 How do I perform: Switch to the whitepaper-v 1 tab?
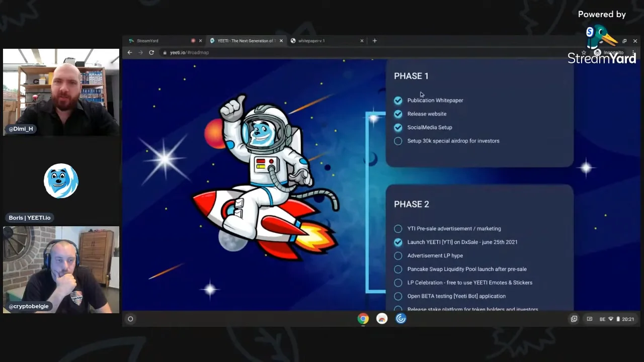pos(322,41)
